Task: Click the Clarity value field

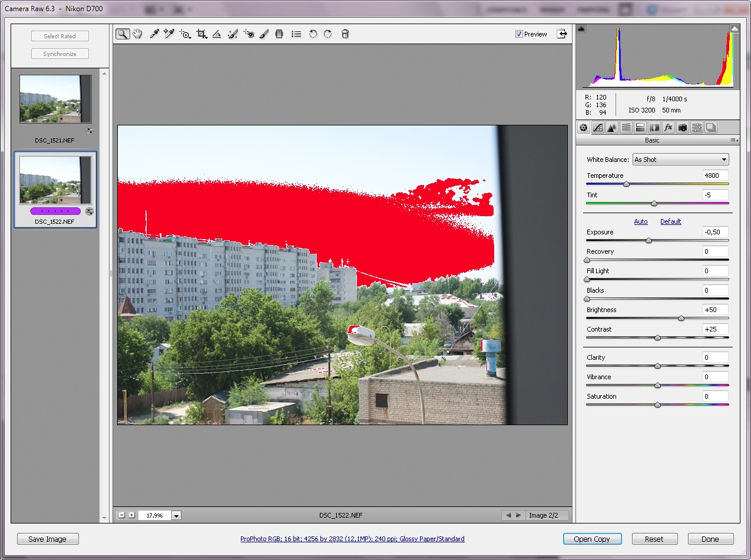Action: tap(716, 357)
